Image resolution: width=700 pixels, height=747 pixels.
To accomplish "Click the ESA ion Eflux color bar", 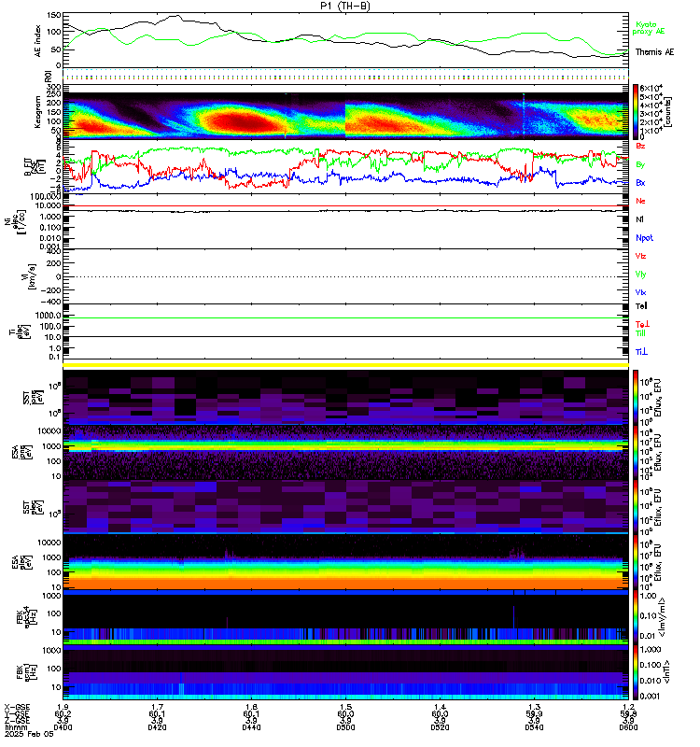I will [636, 453].
